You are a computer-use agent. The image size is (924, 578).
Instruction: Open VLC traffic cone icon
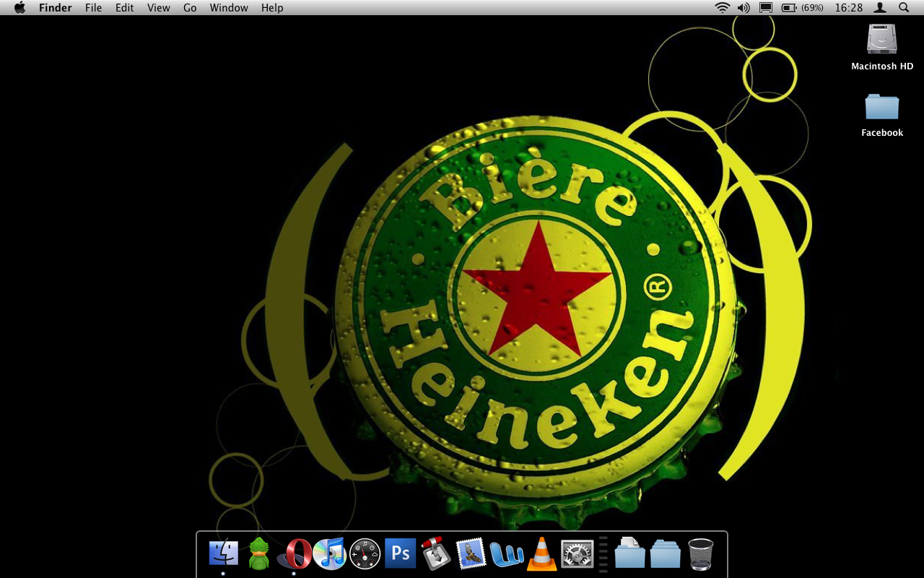pos(541,553)
